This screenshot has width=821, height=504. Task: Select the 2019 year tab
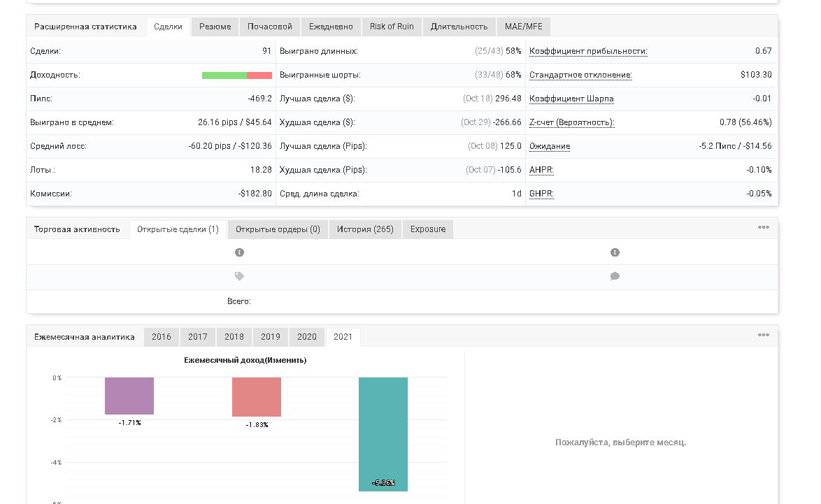271,337
